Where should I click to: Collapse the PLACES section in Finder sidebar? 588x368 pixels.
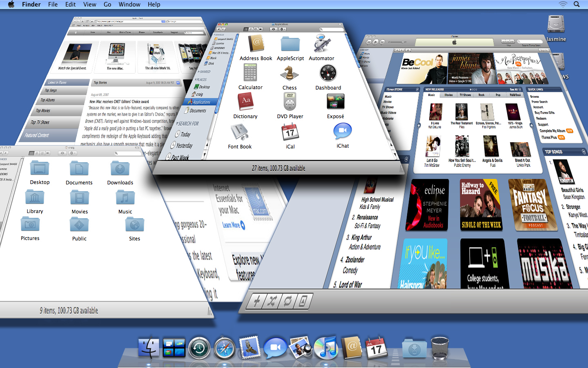point(196,80)
